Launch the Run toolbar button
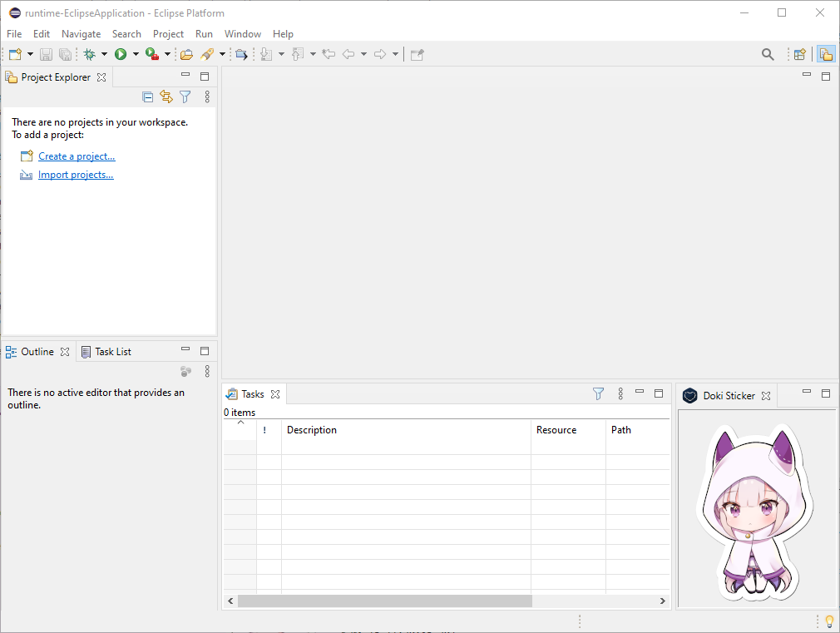Viewport: 840px width, 633px height. point(121,53)
